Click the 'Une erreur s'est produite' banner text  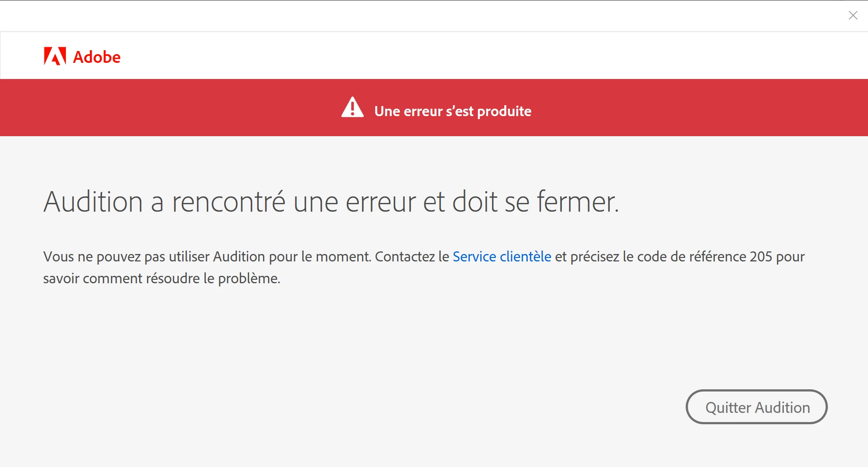(453, 111)
